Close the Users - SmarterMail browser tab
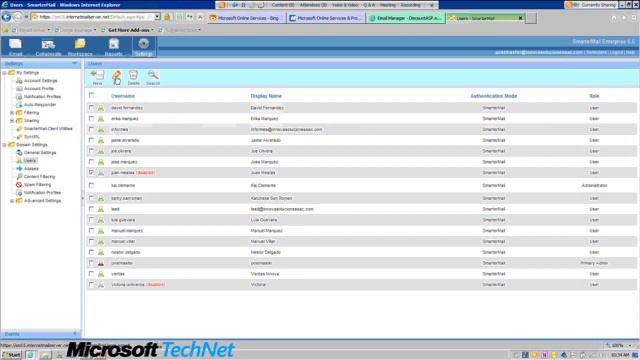The width and height of the screenshot is (640, 360). click(520, 18)
